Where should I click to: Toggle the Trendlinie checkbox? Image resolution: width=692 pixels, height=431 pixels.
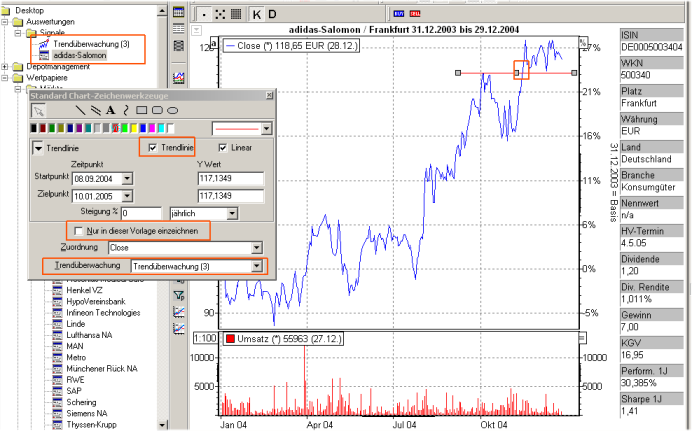[x=153, y=148]
